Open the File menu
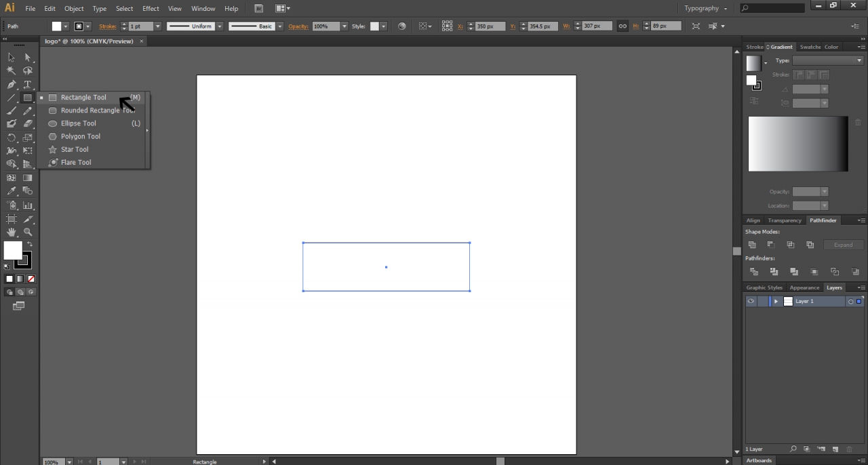Image resolution: width=868 pixels, height=465 pixels. tap(31, 9)
